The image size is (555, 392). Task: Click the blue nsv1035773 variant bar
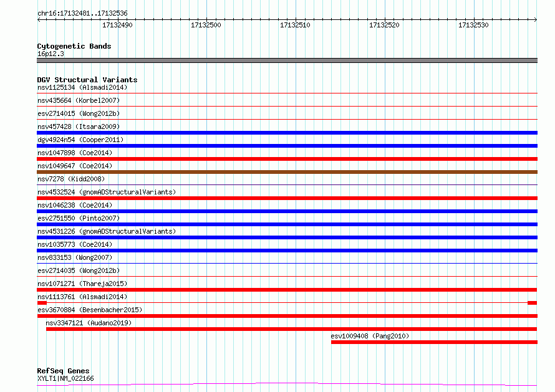pos(287,251)
